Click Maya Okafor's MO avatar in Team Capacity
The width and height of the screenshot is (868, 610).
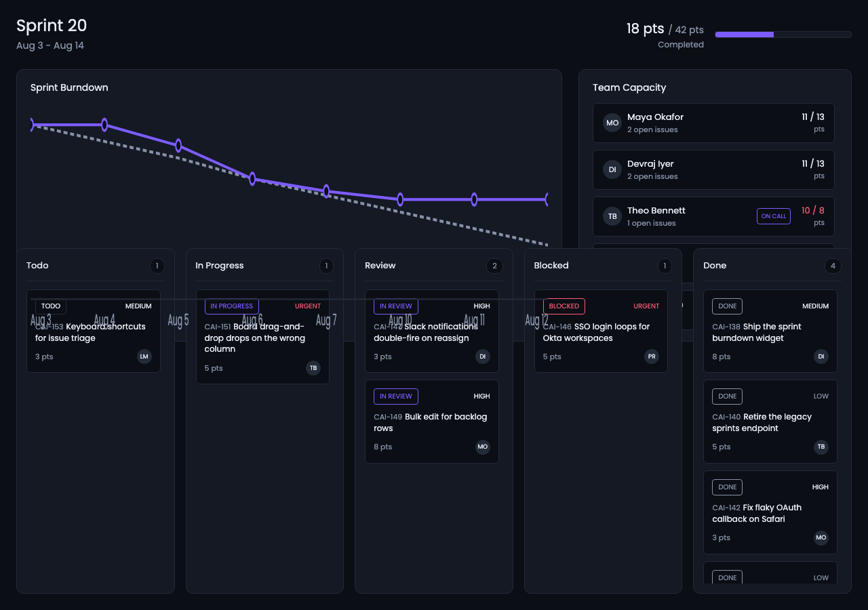click(x=612, y=123)
